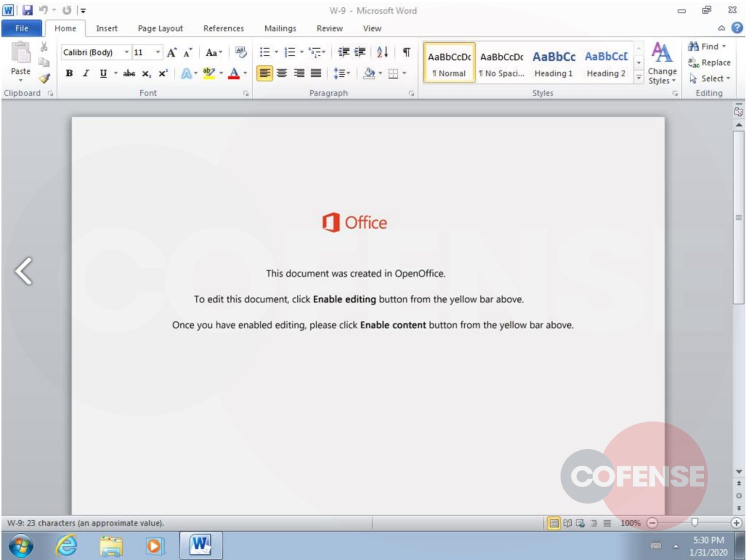Open Internet Explorer from the taskbar

click(66, 545)
